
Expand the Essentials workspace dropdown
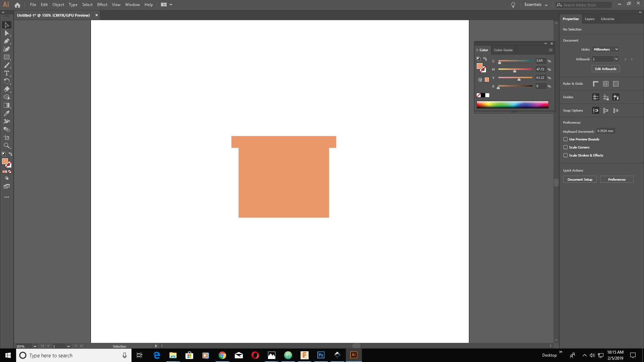coord(536,5)
